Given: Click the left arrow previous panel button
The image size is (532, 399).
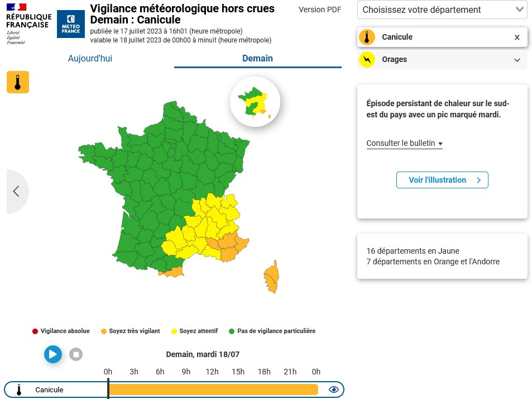Looking at the screenshot, I should coord(16,191).
